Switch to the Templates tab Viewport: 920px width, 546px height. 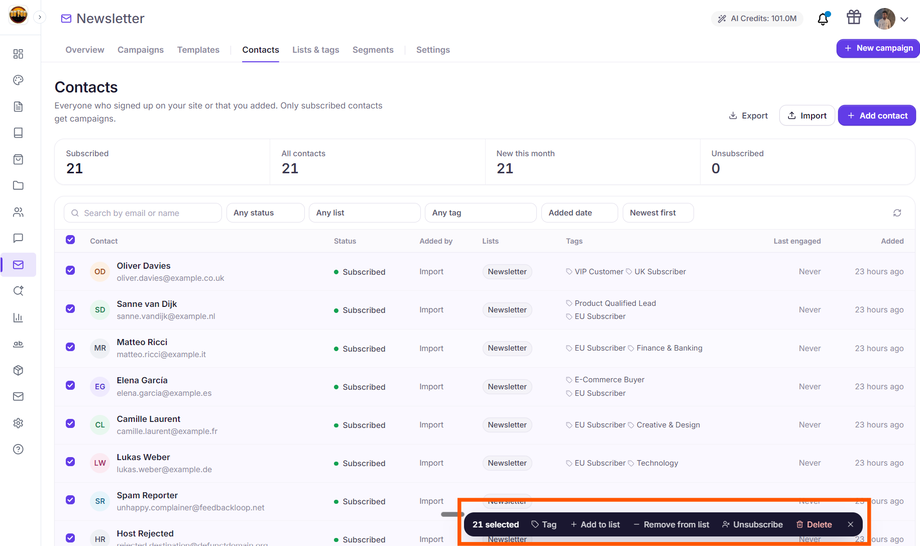(198, 50)
